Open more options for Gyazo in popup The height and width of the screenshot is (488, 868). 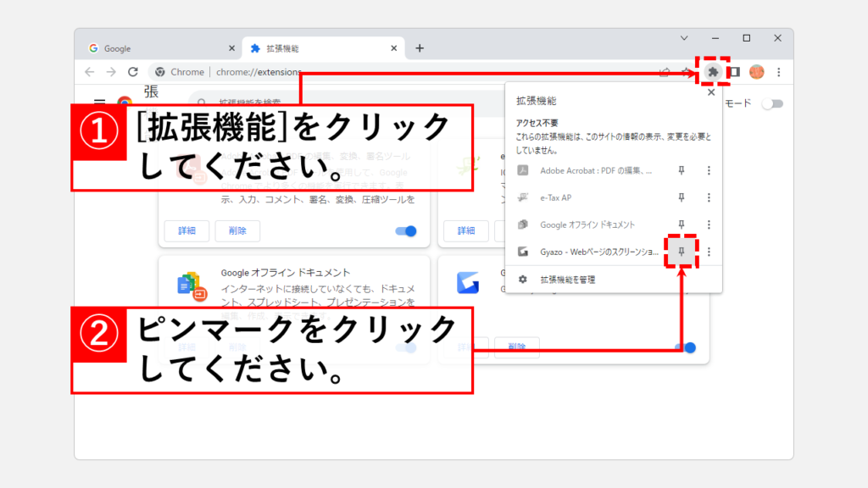[709, 252]
